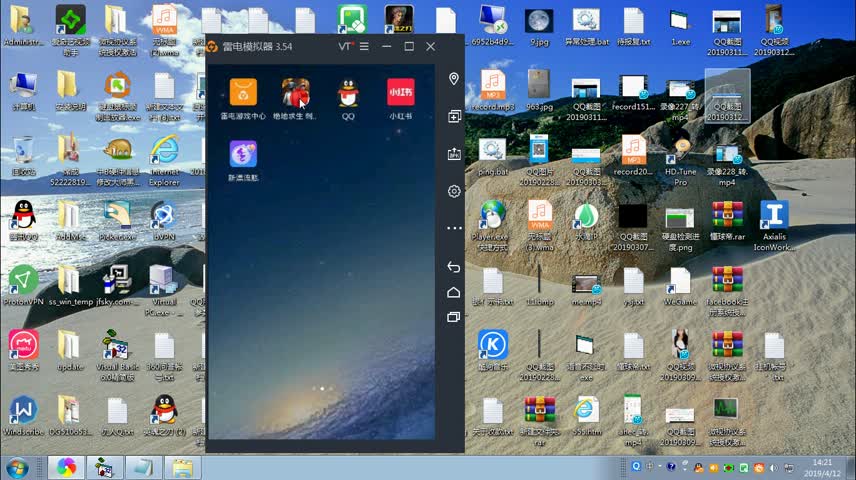This screenshot has width=856, height=480.
Task: Click the orange speaker icon in system tray
Action: click(714, 468)
